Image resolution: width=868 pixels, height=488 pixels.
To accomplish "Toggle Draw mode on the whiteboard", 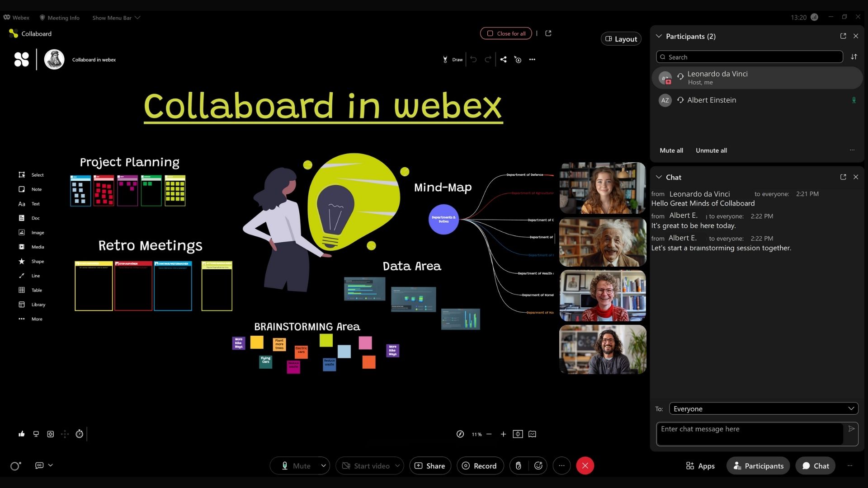I will point(452,59).
